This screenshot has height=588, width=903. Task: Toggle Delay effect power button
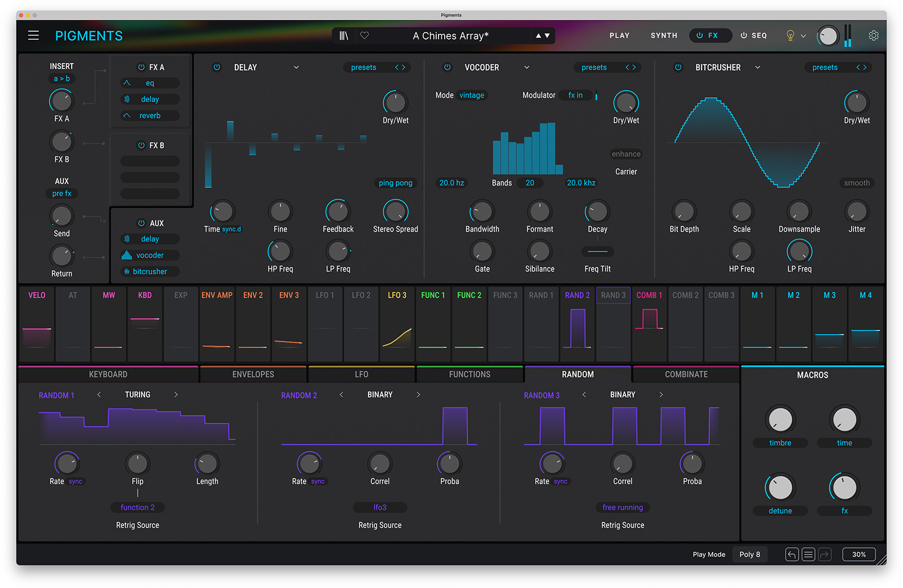click(217, 67)
